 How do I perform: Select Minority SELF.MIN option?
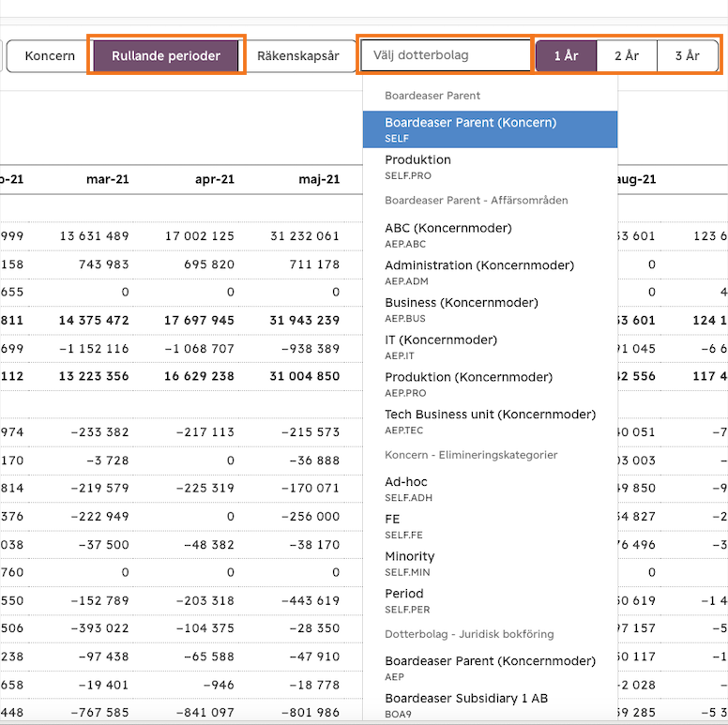pyautogui.click(x=490, y=563)
